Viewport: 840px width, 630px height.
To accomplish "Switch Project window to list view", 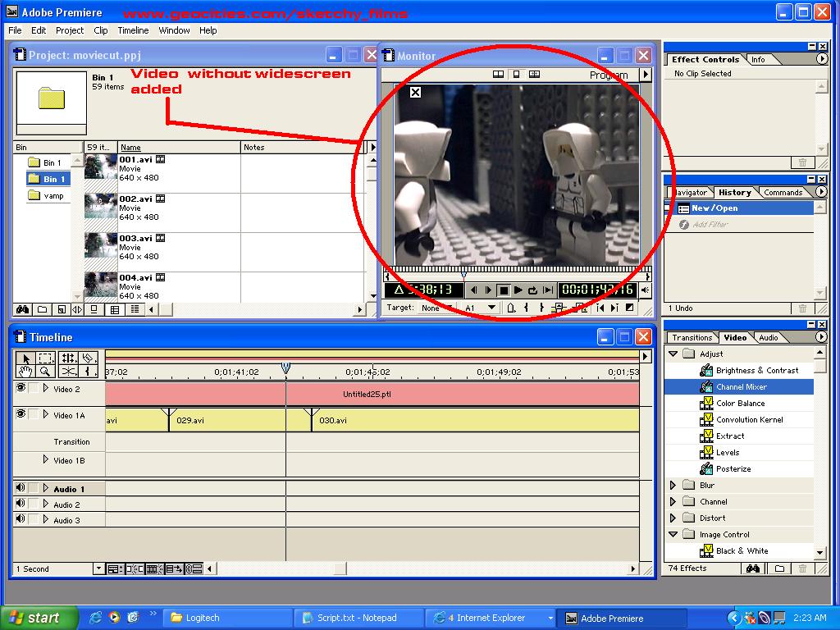I will coord(135,309).
